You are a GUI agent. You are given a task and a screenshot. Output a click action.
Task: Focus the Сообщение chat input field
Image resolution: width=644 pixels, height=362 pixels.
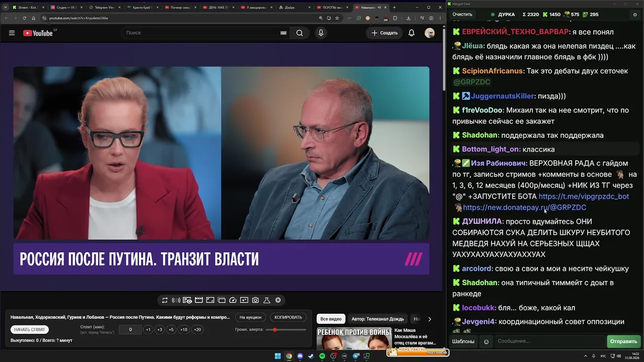(550, 341)
